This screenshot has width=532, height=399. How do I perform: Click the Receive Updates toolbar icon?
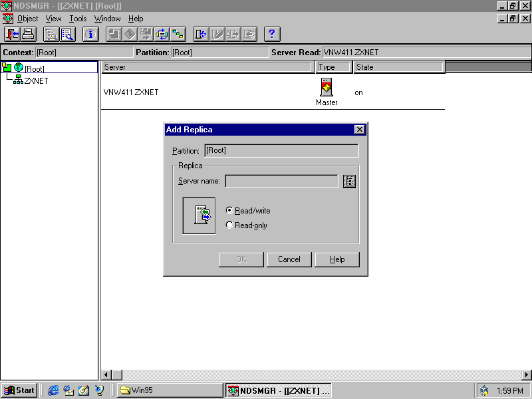(x=249, y=35)
